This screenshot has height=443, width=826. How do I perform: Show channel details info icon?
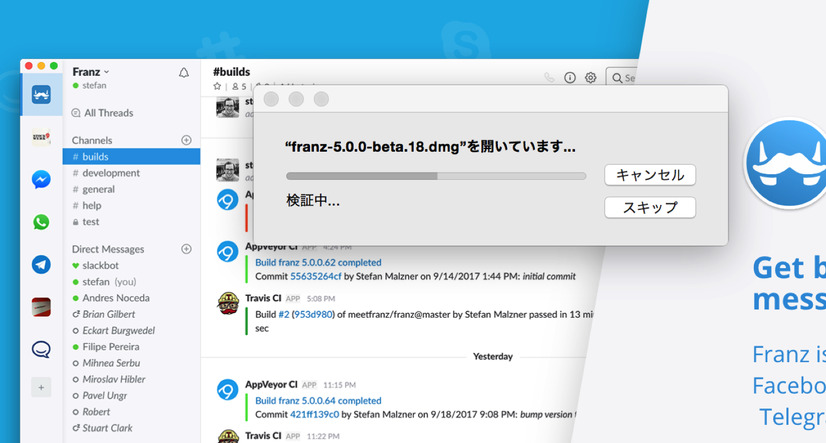570,78
